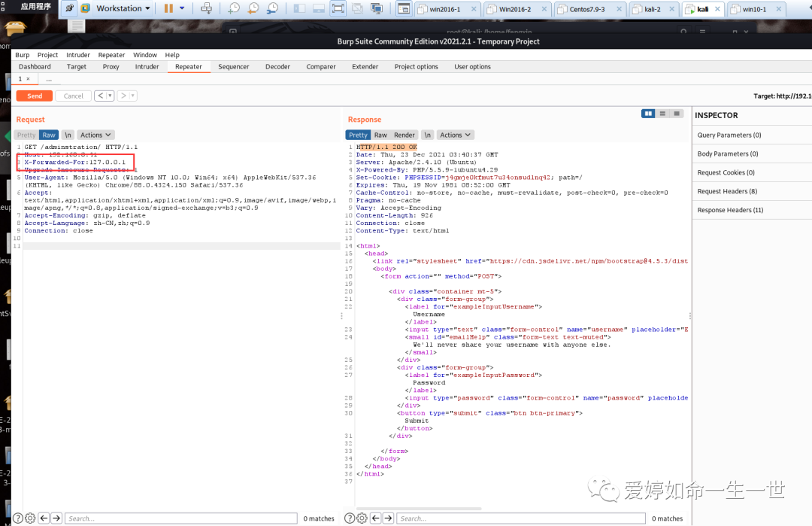The image size is (812, 526).
Task: Open the Workstation dropdown menu
Action: pyautogui.click(x=123, y=8)
